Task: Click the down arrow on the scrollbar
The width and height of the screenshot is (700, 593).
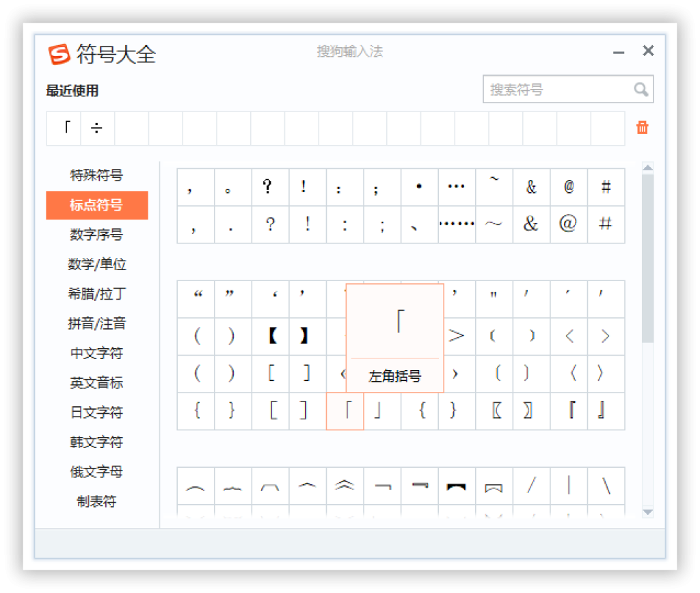Action: click(648, 513)
